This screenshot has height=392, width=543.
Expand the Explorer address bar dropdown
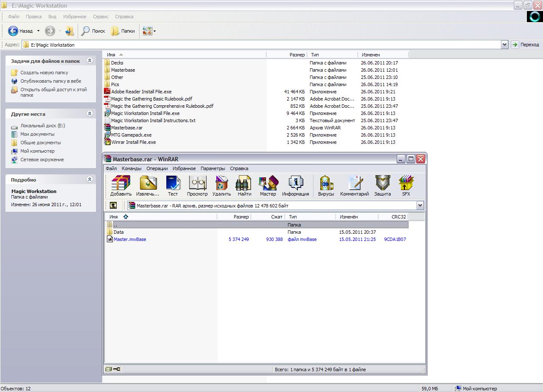pos(504,45)
